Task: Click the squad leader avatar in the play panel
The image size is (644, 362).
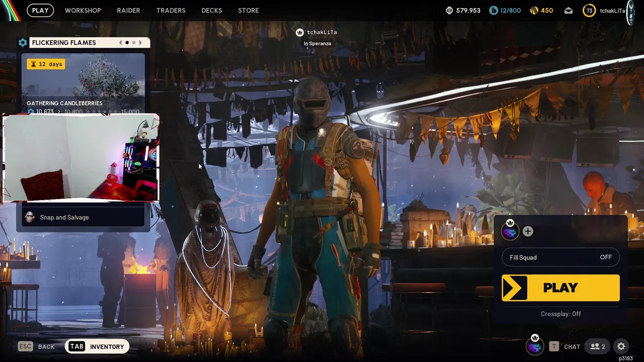Action: (x=510, y=231)
